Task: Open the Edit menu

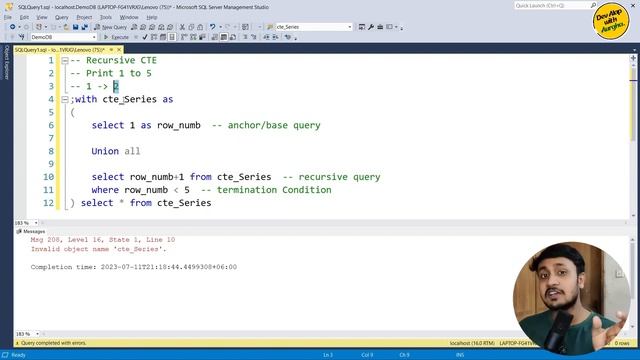Action: (x=24, y=17)
